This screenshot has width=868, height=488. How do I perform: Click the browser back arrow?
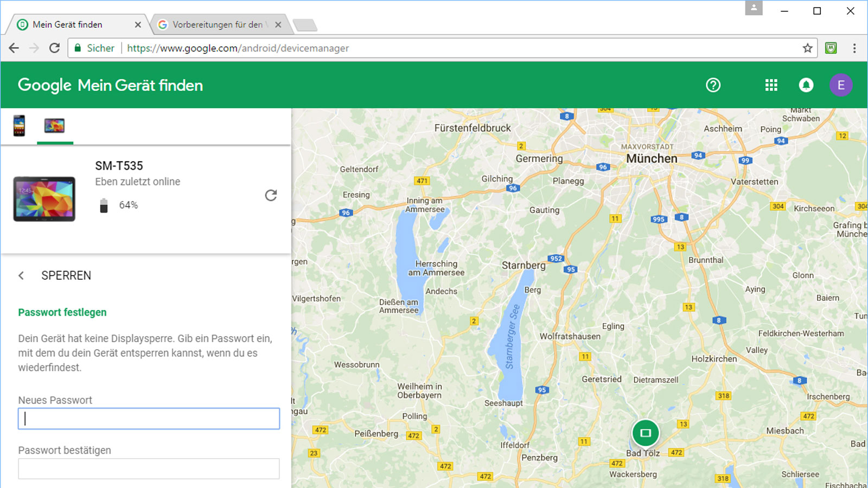point(14,48)
